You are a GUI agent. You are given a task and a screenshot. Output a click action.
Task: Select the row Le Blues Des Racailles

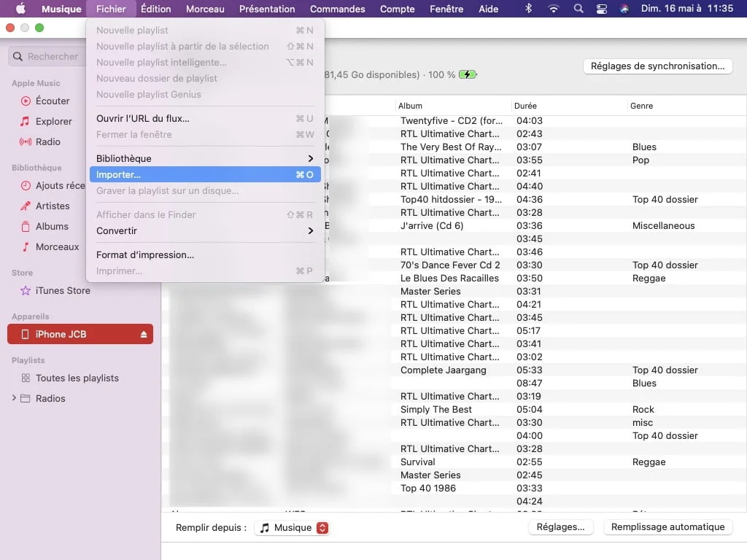tap(454, 278)
